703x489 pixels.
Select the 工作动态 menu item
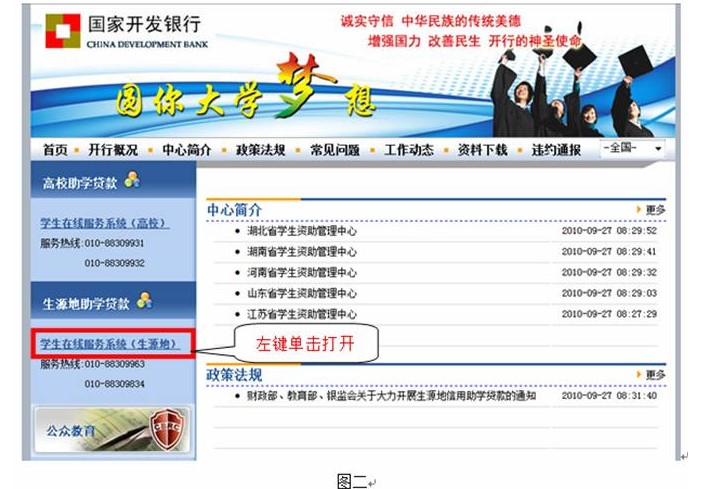pyautogui.click(x=409, y=150)
